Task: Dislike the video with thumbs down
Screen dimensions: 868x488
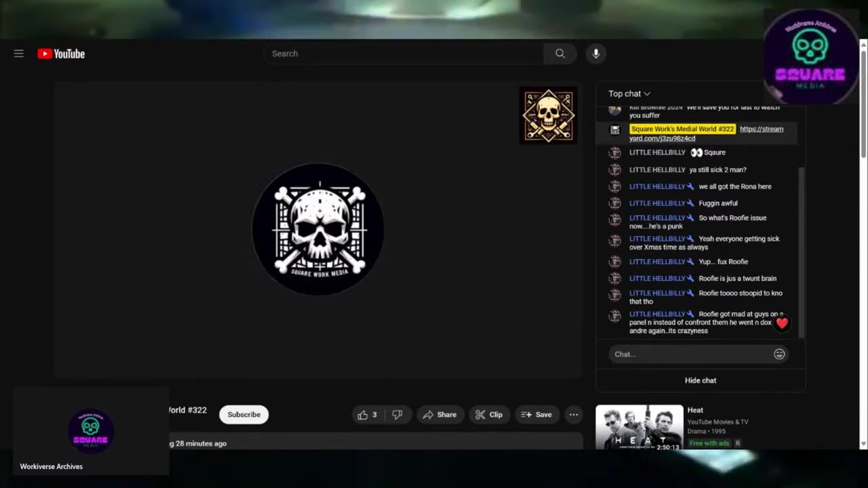Action: (x=397, y=414)
